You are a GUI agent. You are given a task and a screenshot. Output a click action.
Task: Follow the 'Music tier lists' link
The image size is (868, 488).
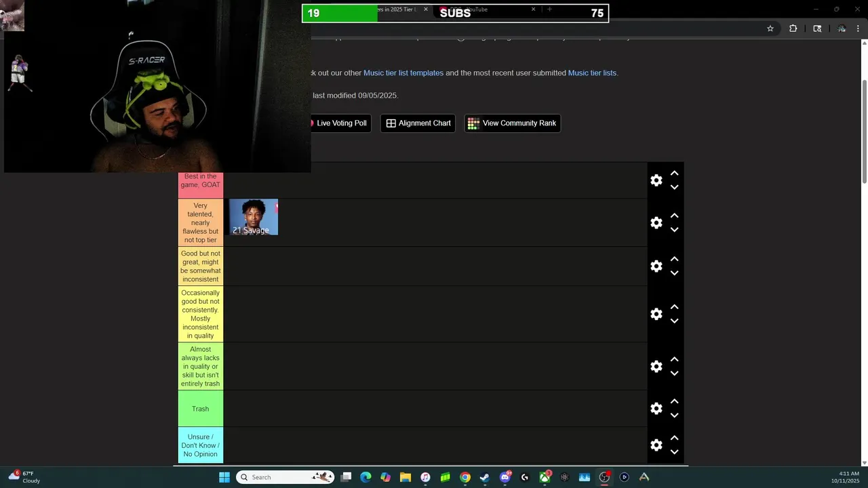coord(592,73)
